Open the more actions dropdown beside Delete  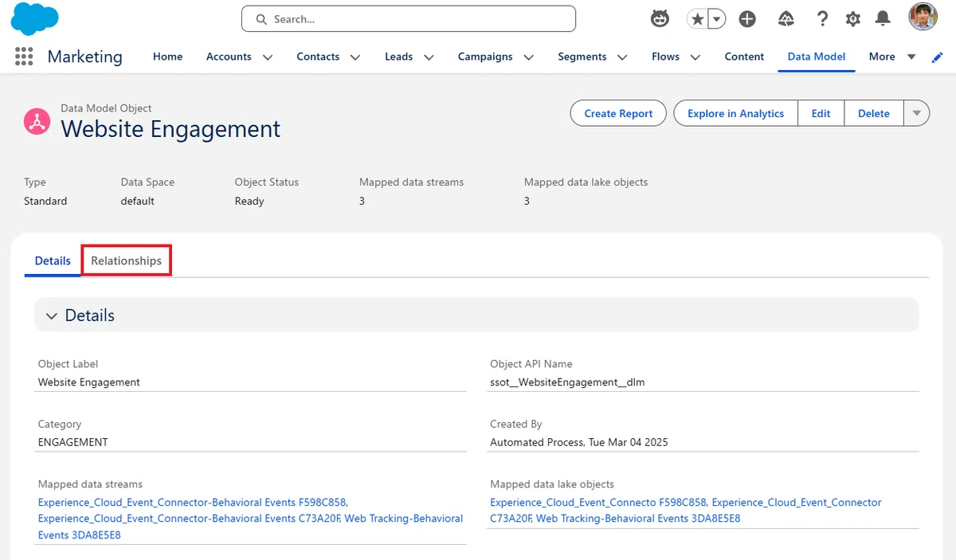click(x=917, y=113)
